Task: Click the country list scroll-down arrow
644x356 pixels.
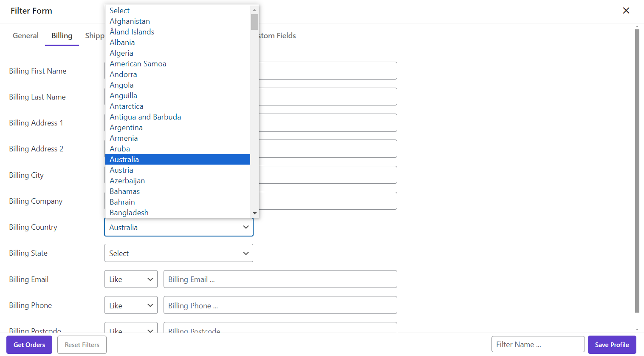Action: click(254, 213)
